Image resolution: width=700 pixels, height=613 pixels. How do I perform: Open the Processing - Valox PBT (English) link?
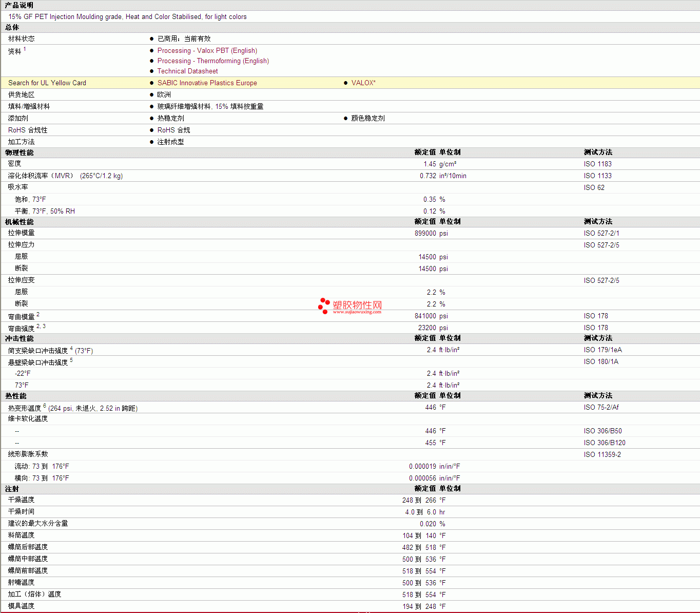click(207, 50)
